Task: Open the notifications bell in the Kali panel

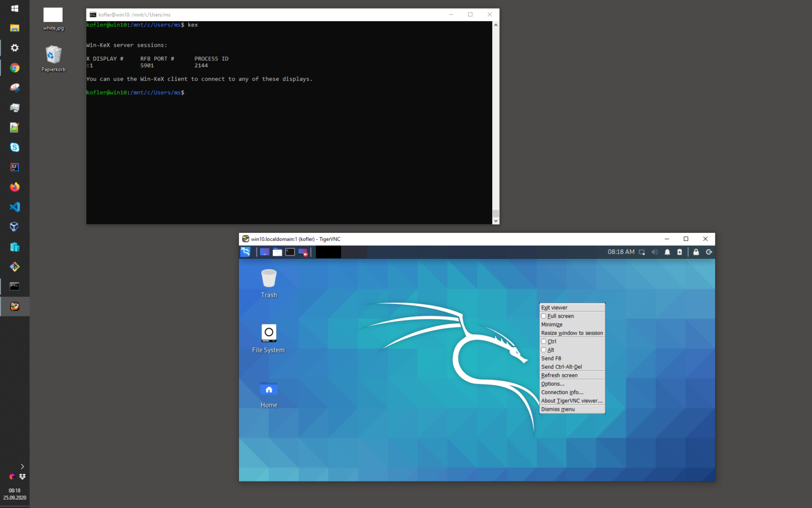Action: pos(667,252)
